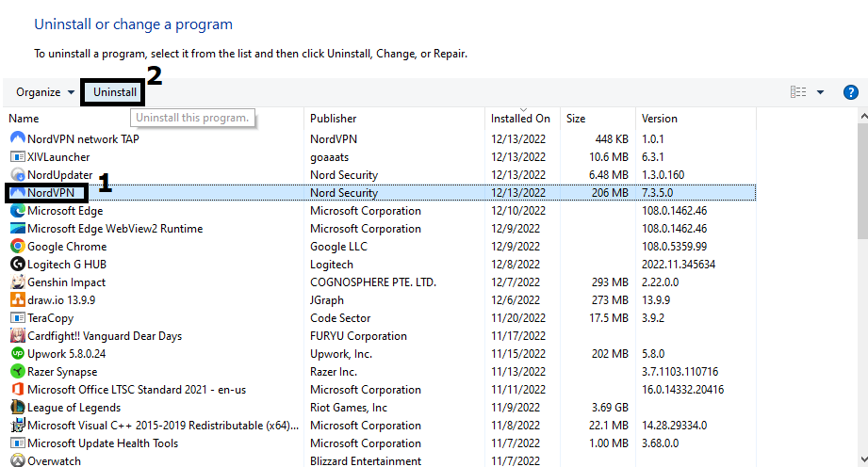The height and width of the screenshot is (467, 868).
Task: Click the Razer Synapse icon
Action: coord(18,371)
